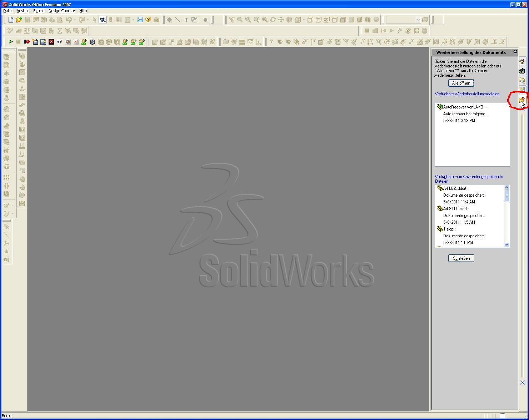This screenshot has height=420, width=529.
Task: Click the 5/8/2011 11:4 AM timestamp
Action: point(459,202)
